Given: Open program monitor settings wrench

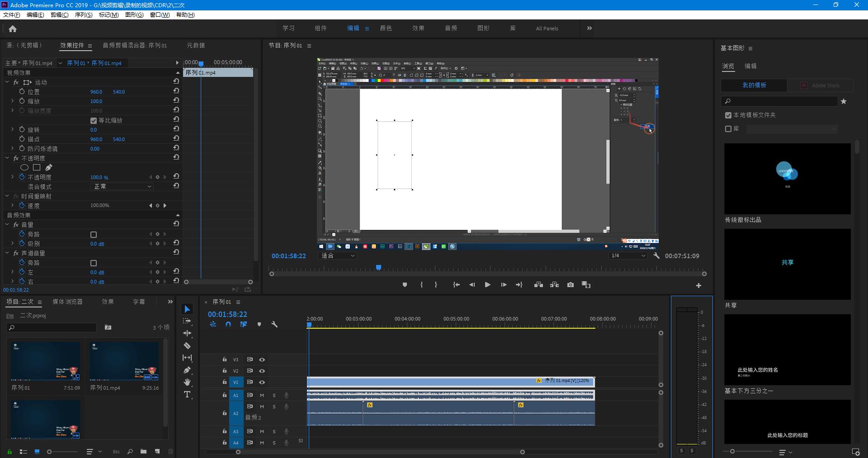Looking at the screenshot, I should pos(656,256).
